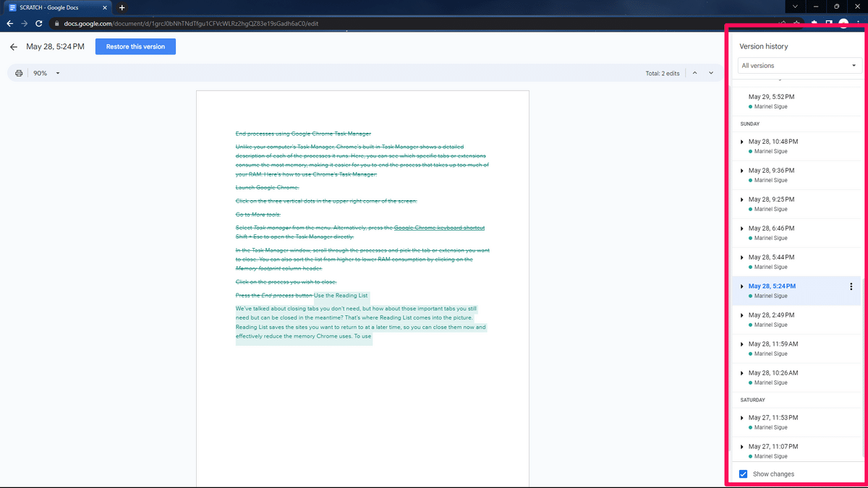Click the back arrow to exit version history
Screen dimensions: 868x488
pos(13,47)
